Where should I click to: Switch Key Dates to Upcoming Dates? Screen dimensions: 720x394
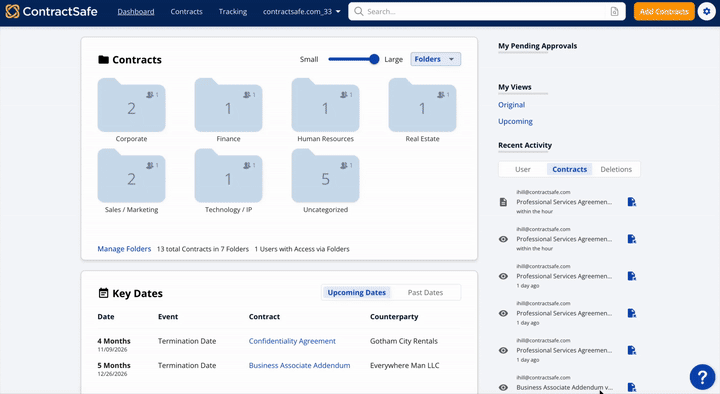(x=356, y=293)
